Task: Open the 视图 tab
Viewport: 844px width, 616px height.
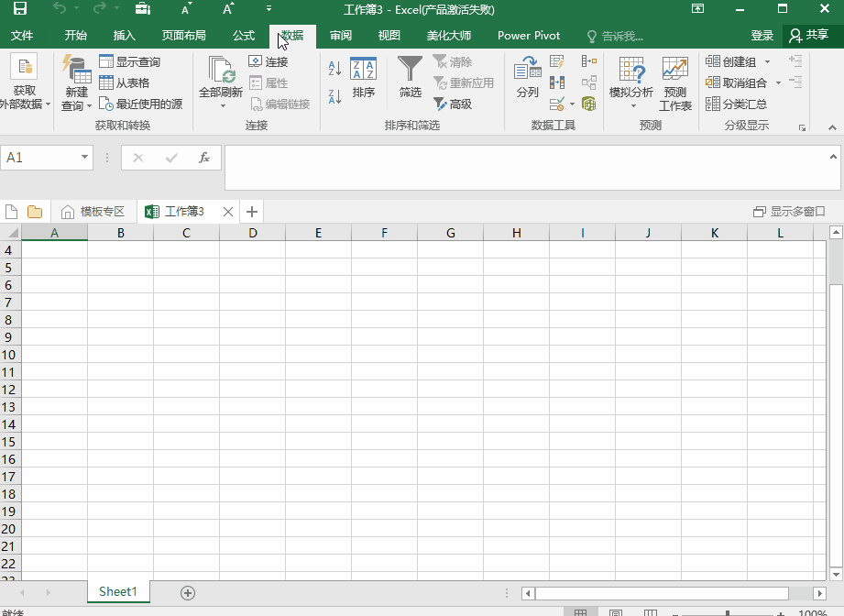Action: pos(389,36)
